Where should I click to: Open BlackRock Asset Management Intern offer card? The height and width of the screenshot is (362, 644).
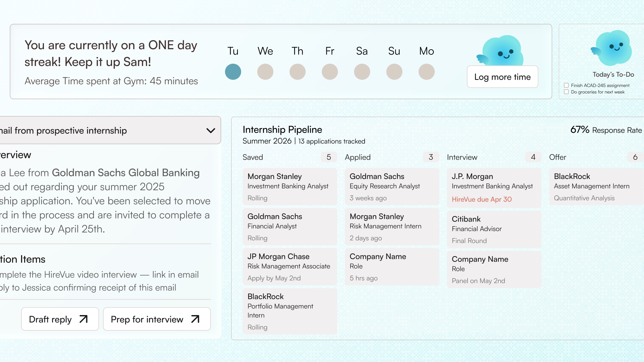[x=596, y=187]
